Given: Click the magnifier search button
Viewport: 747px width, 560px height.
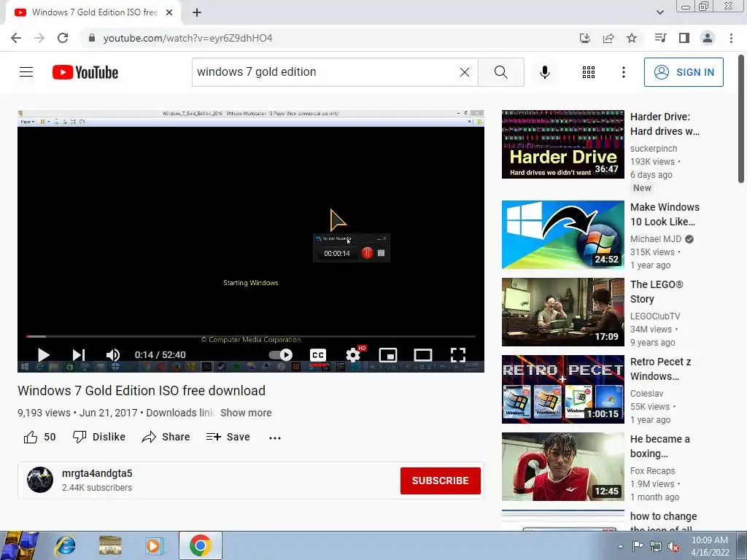Looking at the screenshot, I should click(500, 72).
